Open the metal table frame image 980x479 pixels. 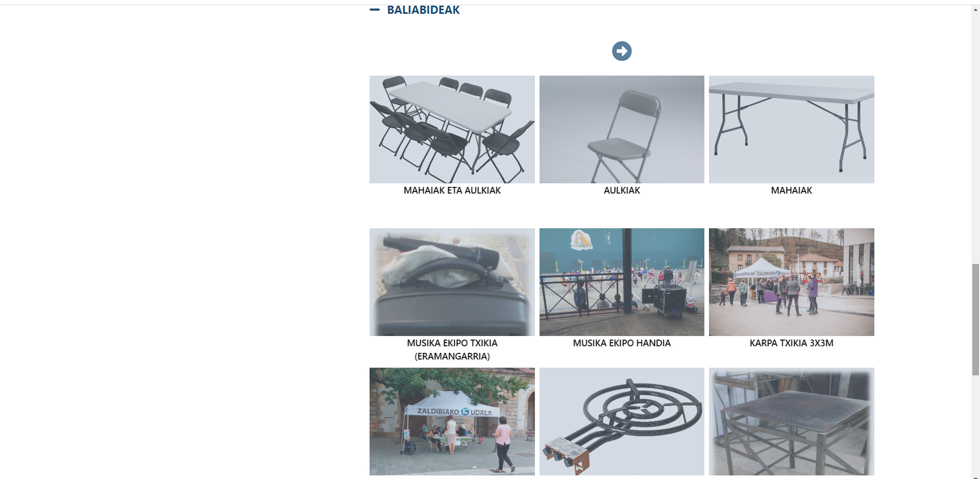pyautogui.click(x=792, y=421)
